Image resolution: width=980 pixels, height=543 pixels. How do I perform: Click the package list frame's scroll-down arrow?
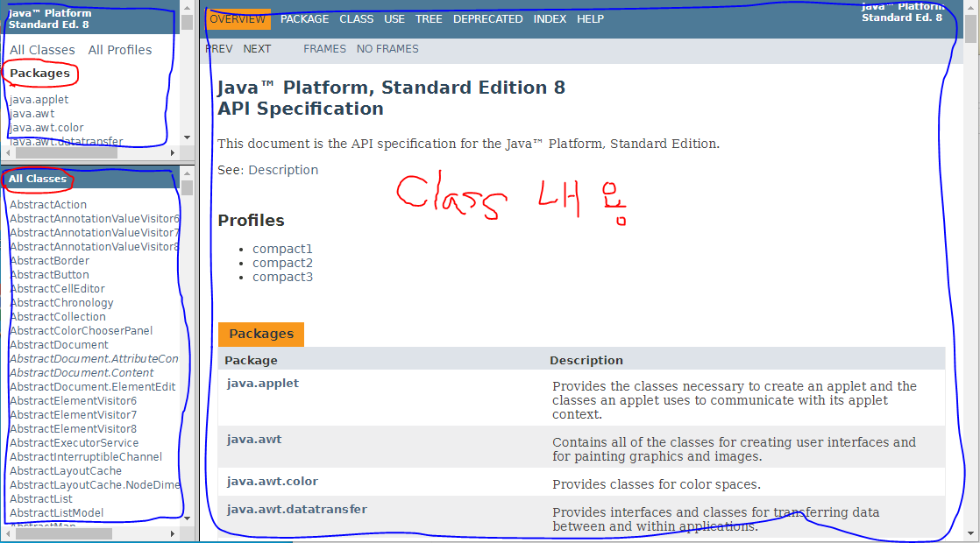click(187, 138)
